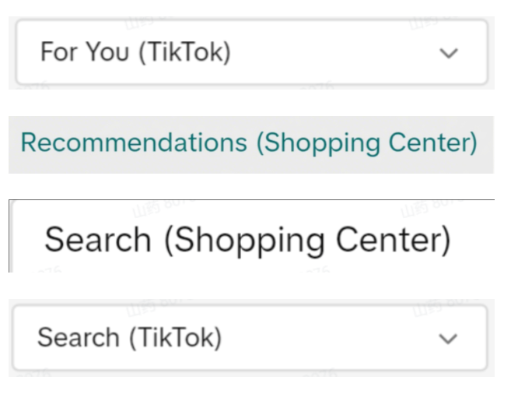Click the Recommendations (Shopping Center) link

point(249,143)
